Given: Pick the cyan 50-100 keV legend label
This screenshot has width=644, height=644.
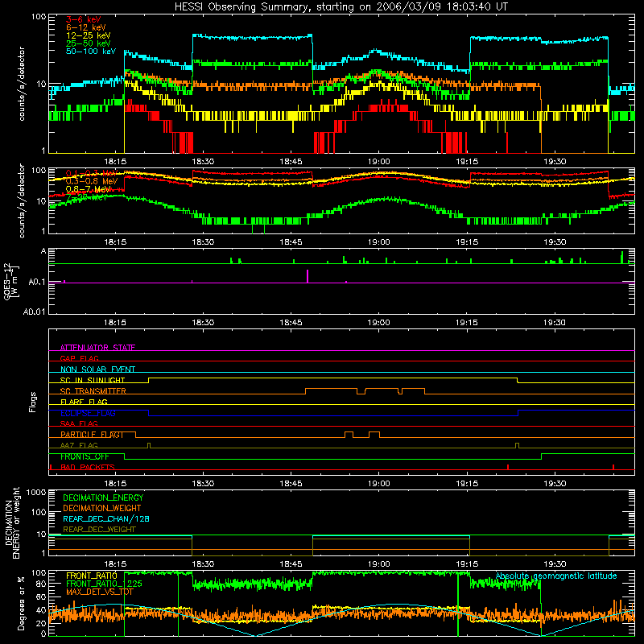Looking at the screenshot, I should (91, 52).
